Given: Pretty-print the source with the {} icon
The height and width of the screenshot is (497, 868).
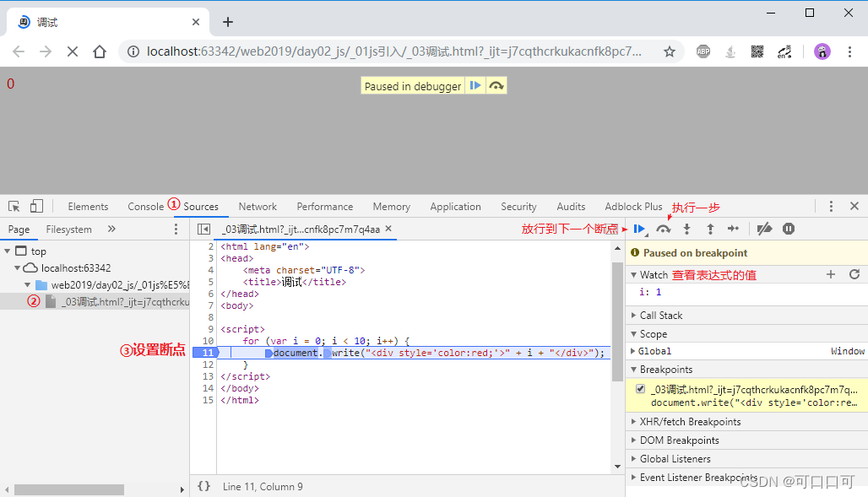Looking at the screenshot, I should 203,486.
